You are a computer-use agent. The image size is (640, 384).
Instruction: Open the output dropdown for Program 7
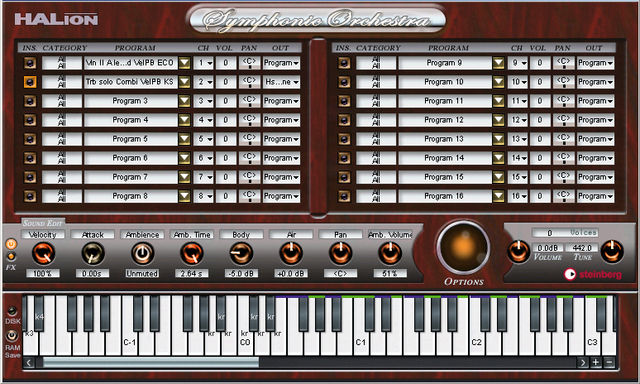[281, 177]
